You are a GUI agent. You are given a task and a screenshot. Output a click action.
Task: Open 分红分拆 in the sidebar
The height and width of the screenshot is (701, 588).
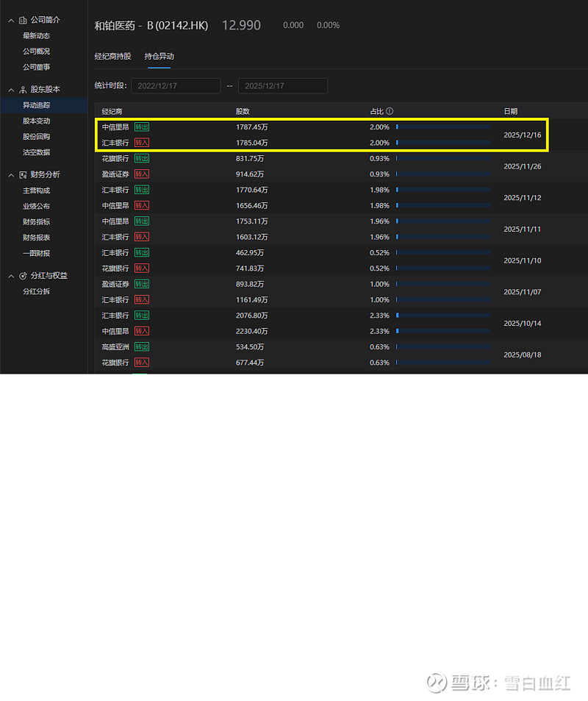point(36,292)
